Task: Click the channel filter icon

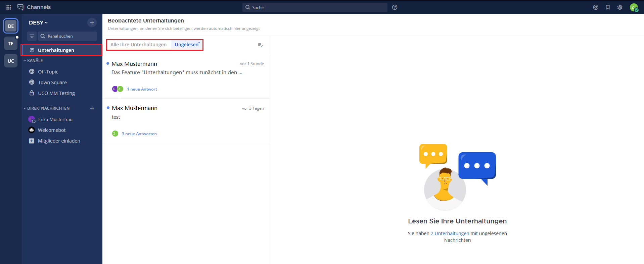Action: coord(32,36)
